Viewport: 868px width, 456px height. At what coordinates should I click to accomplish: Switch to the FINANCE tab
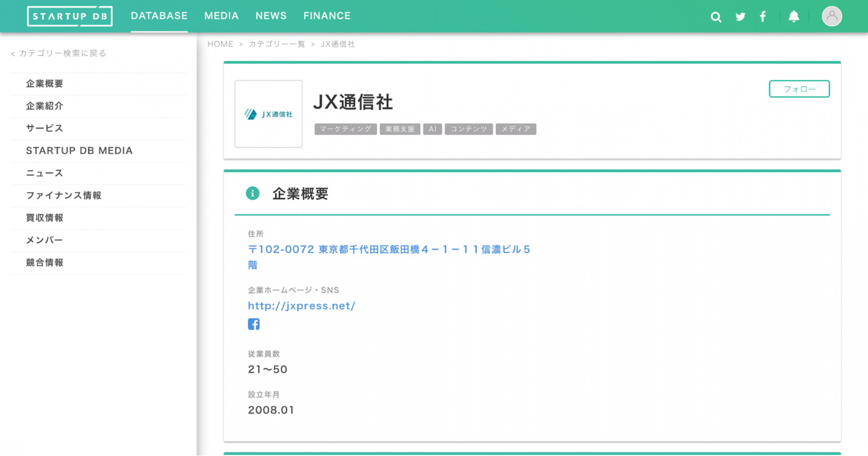tap(327, 16)
